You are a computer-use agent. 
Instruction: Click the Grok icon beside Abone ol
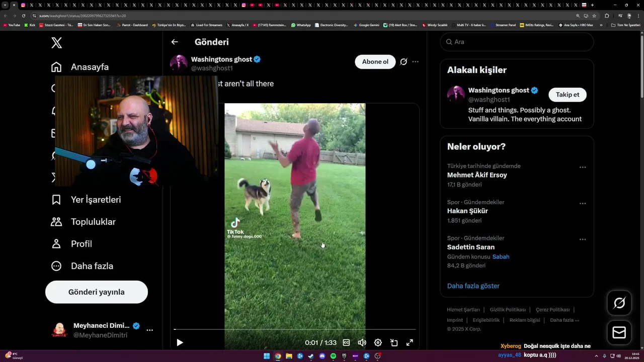click(x=404, y=62)
